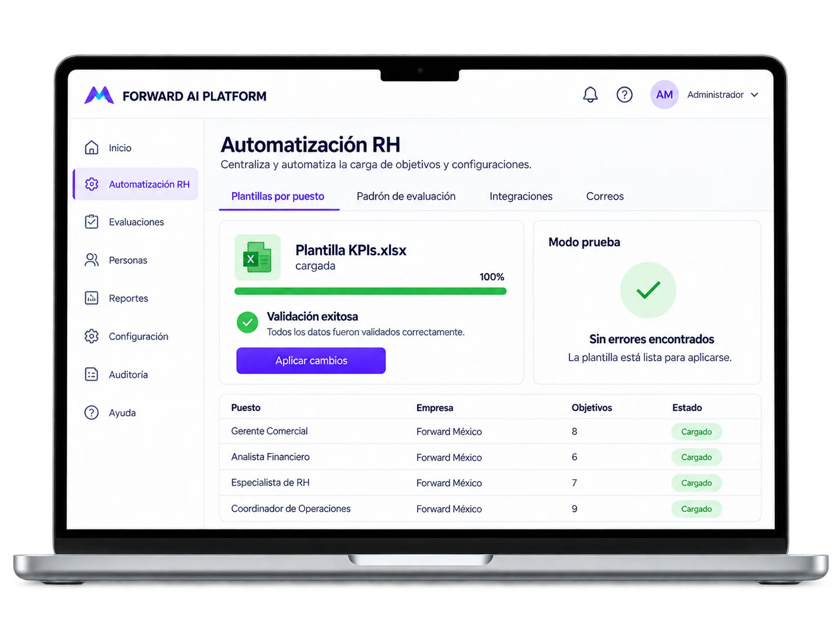This screenshot has width=840, height=630.
Task: Click the Estado column header
Action: point(687,408)
